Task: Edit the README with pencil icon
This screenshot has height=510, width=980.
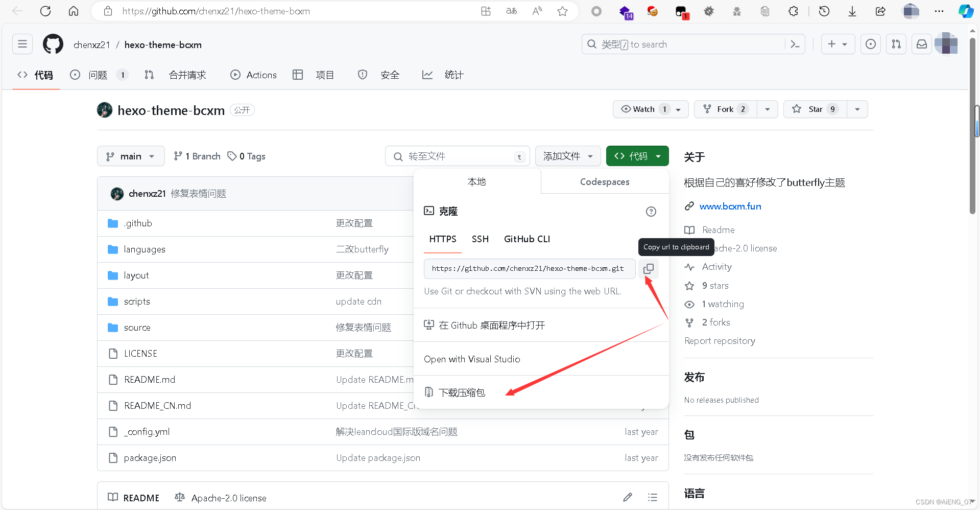Action: pos(628,497)
